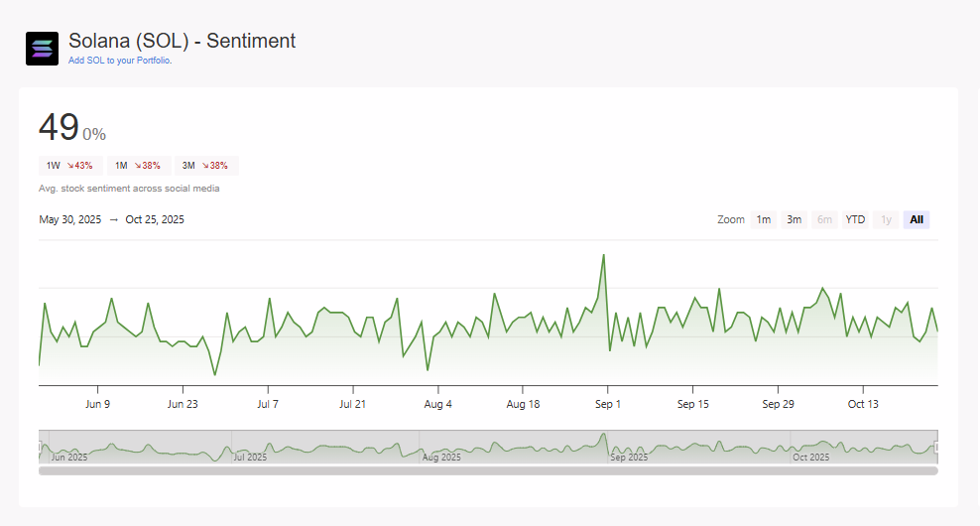980x526 pixels.
Task: Click the Sep 1 sentiment peak on chart
Action: [604, 255]
